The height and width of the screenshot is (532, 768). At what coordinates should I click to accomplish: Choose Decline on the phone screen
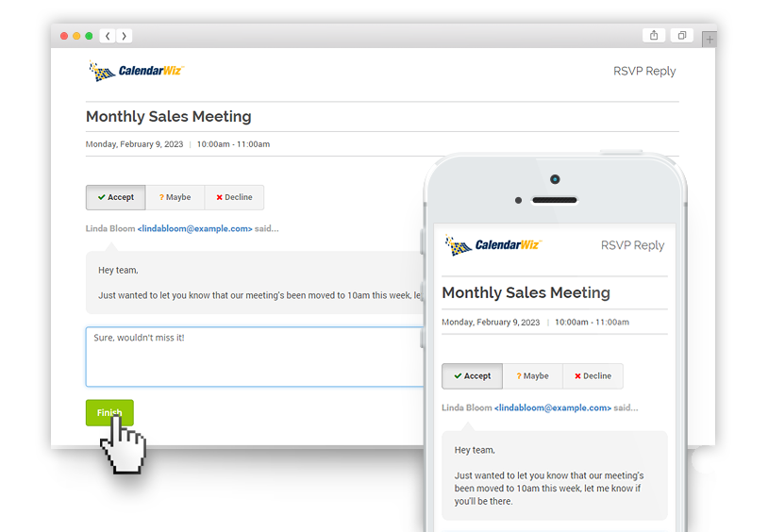point(593,376)
